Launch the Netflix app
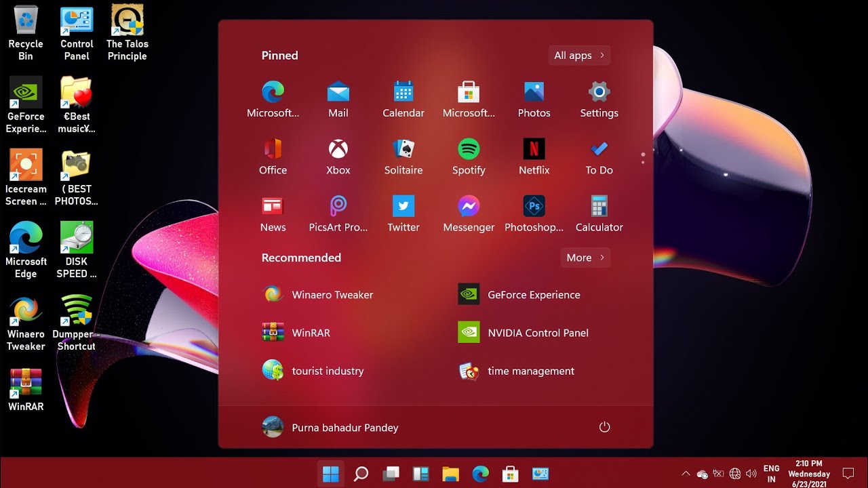 (534, 157)
